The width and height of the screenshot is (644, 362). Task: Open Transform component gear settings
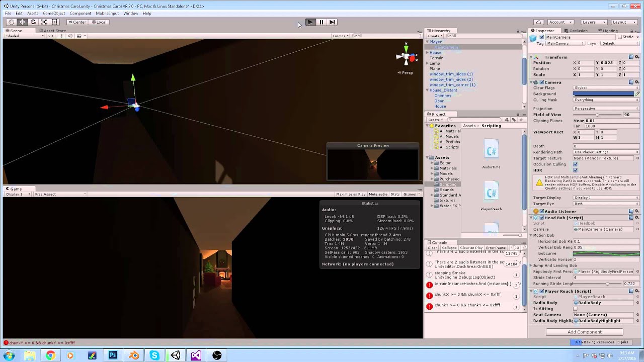click(637, 57)
